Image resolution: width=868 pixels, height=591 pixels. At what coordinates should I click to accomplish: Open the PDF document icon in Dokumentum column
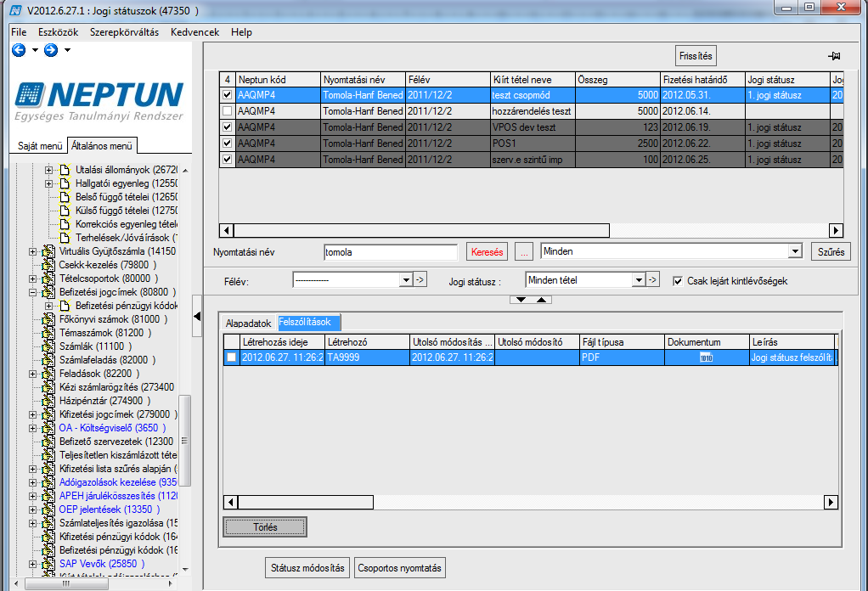pos(706,357)
